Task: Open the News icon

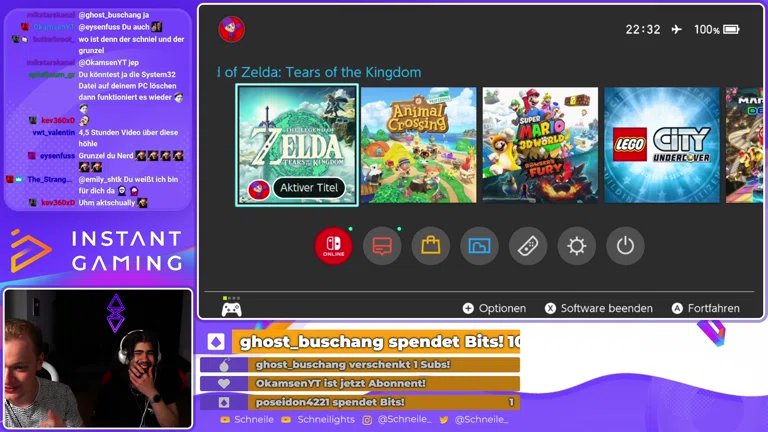Action: click(382, 245)
